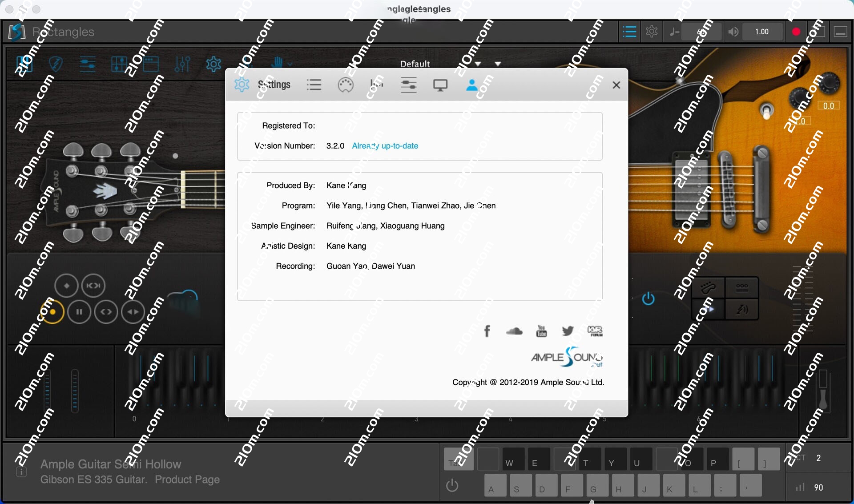Image resolution: width=854 pixels, height=504 pixels.
Task: Click the tempo note icon in top bar
Action: click(x=675, y=32)
